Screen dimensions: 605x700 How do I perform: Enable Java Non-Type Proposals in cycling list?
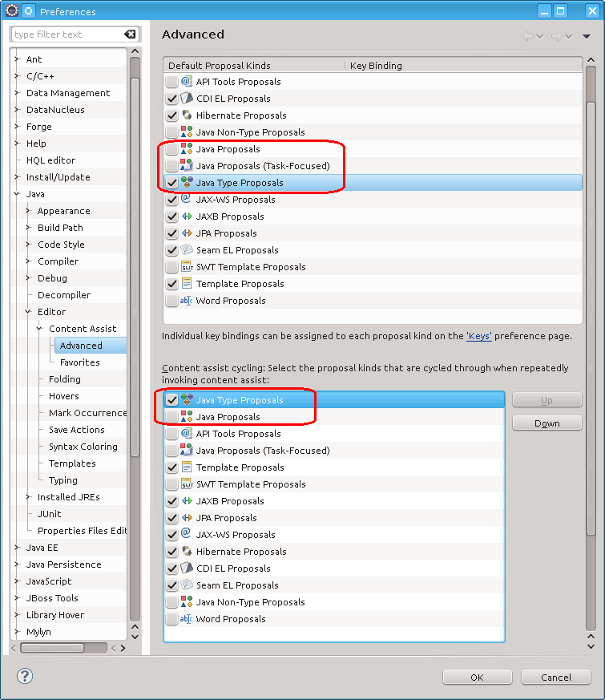(171, 602)
